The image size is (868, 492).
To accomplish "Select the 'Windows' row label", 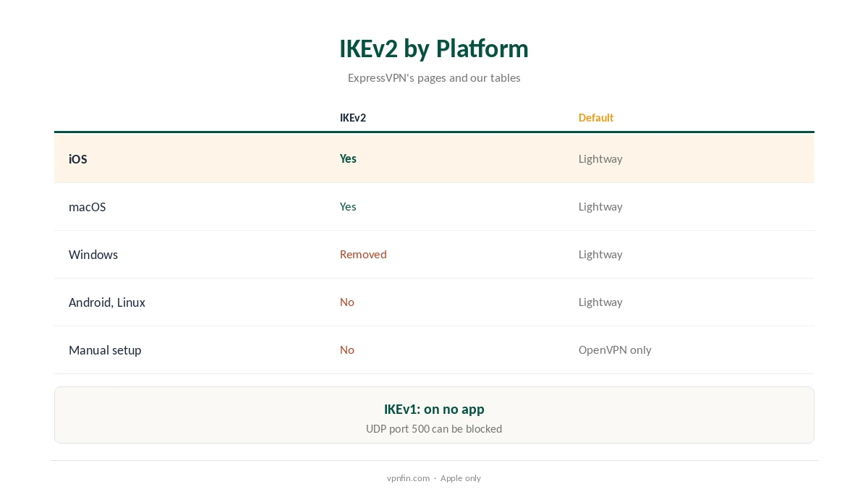I will pyautogui.click(x=93, y=255).
